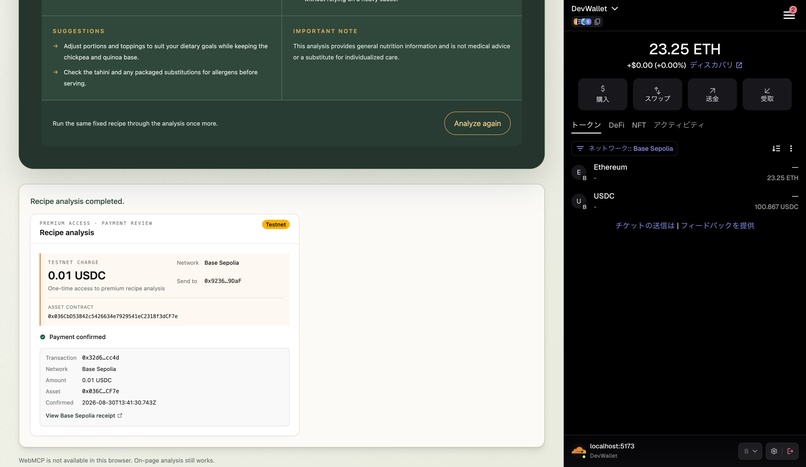Click the 23.25 ETH wallet balance
The image size is (806, 467).
(x=685, y=49)
